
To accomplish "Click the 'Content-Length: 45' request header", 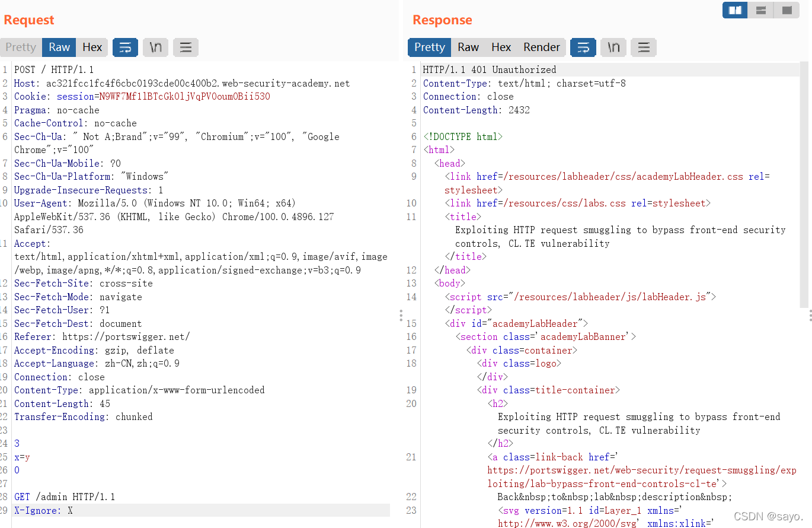I will [62, 403].
